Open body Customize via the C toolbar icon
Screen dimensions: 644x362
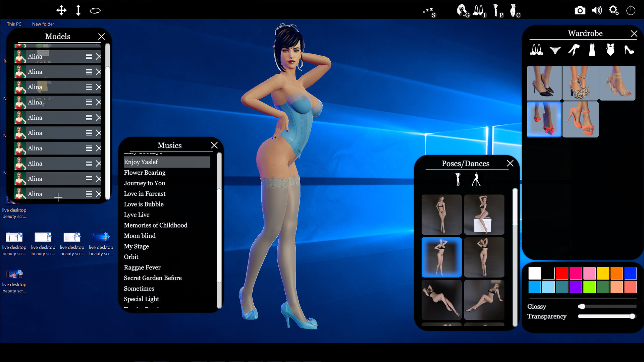[x=515, y=10]
